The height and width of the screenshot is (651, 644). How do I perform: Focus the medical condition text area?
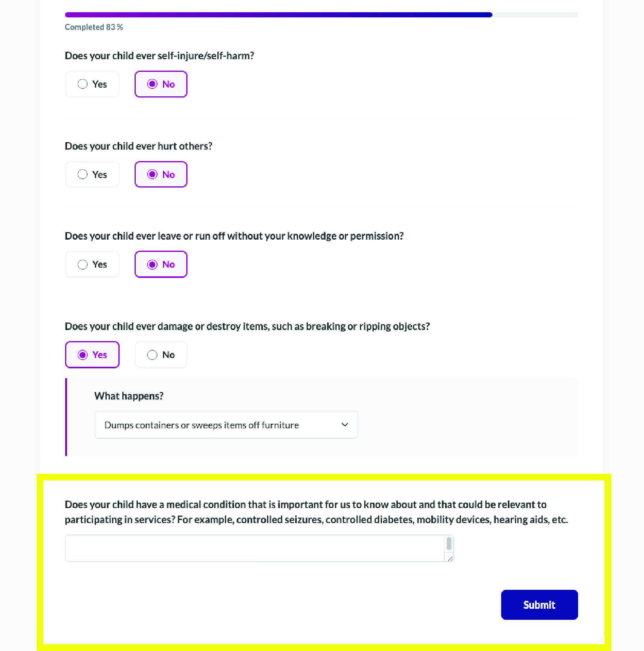tap(259, 548)
